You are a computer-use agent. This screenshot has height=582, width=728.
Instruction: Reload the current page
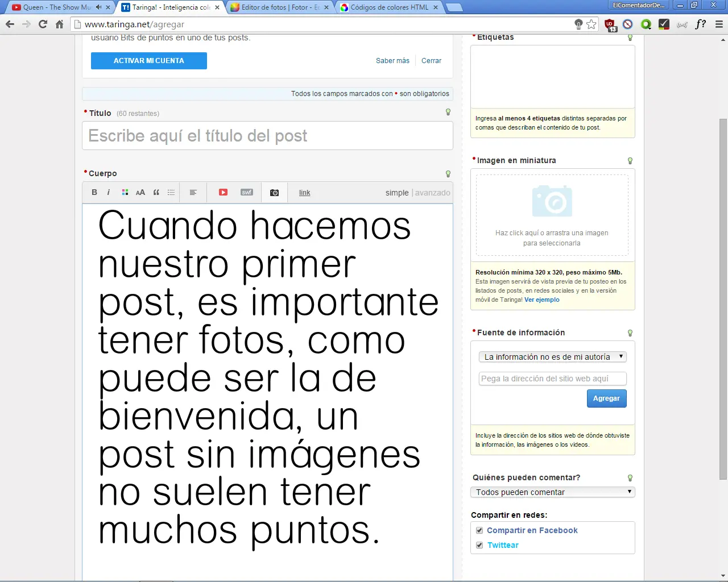coord(43,24)
